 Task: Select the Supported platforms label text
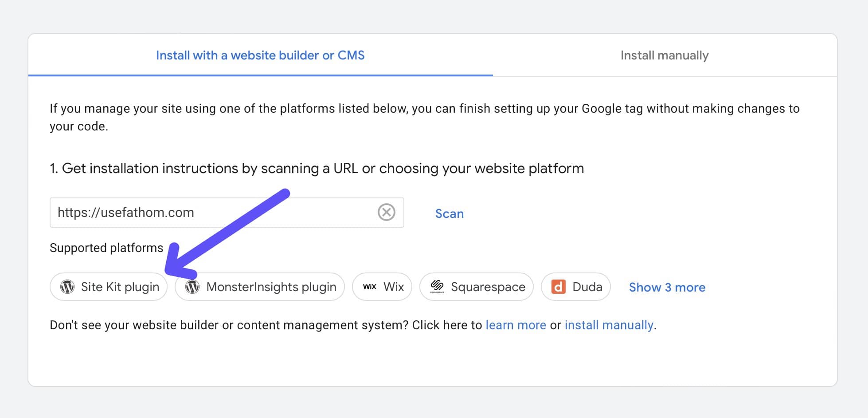106,248
